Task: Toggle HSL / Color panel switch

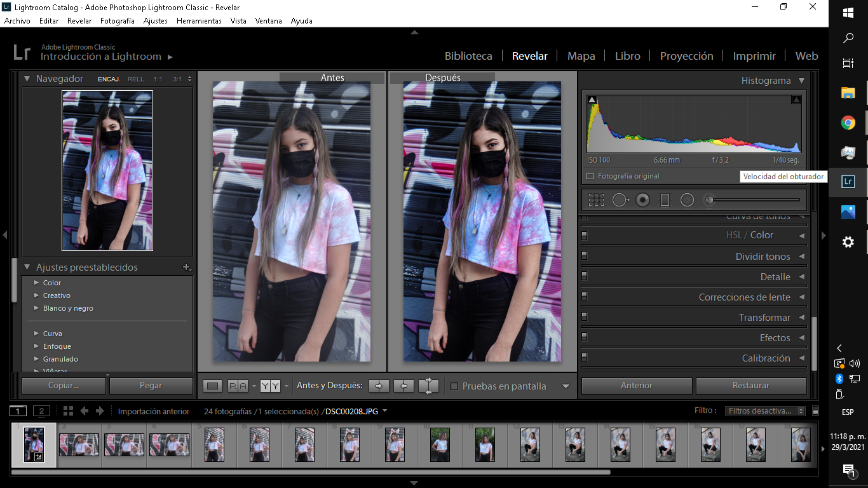Action: tap(584, 236)
